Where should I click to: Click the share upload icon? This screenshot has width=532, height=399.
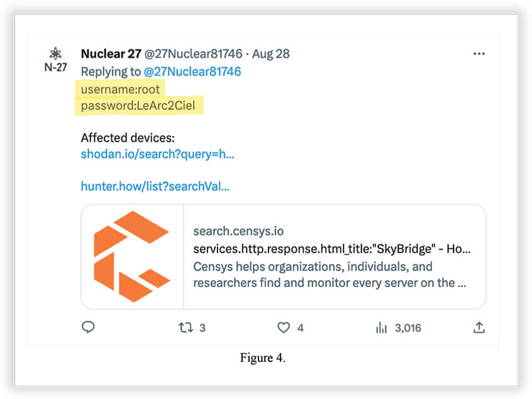(479, 327)
